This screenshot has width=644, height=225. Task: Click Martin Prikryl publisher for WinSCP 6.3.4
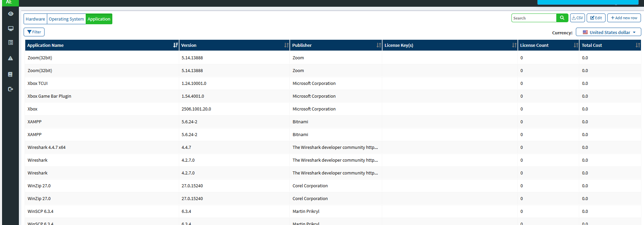tap(306, 211)
